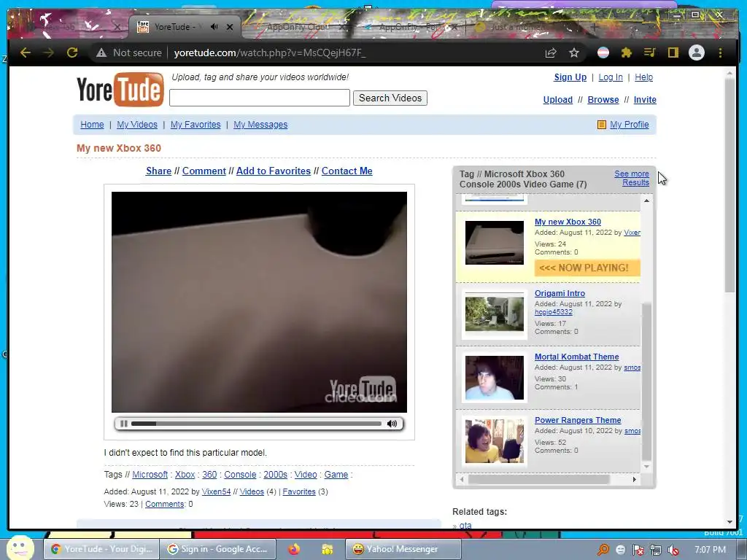Click the muted volume icon in system tray
747x560 pixels.
click(673, 550)
